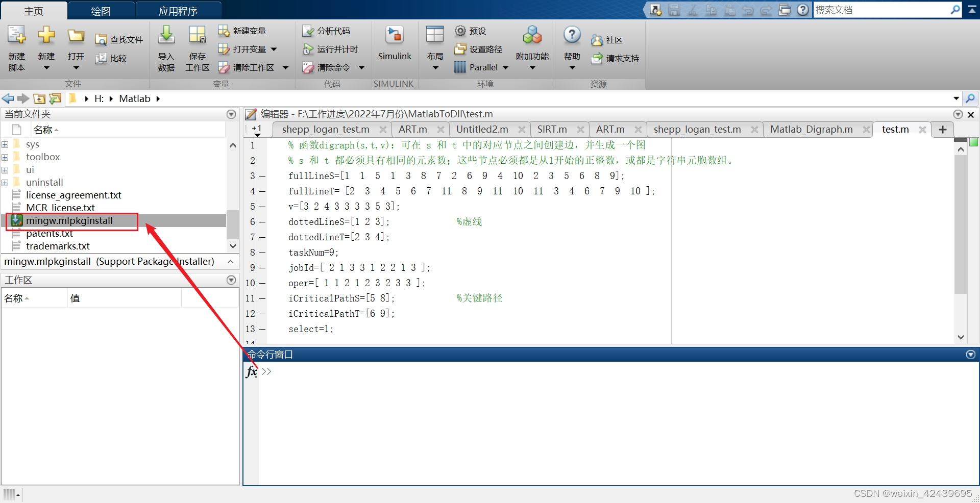The height and width of the screenshot is (503, 980).
Task: Click Run and Time (运行并计时)
Action: [x=330, y=49]
